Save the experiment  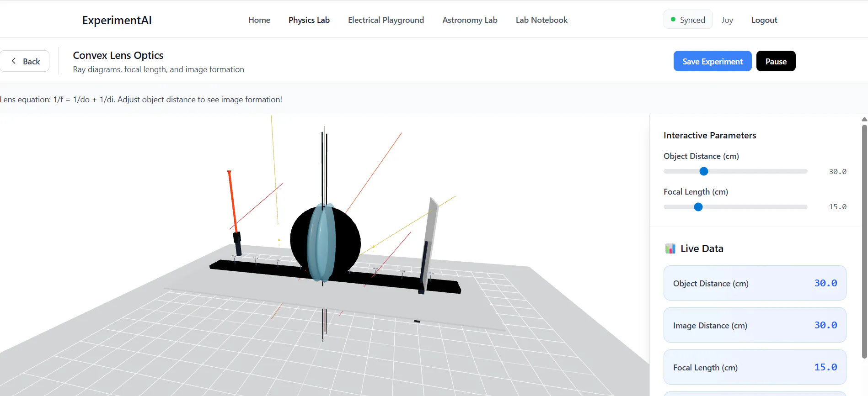tap(713, 61)
